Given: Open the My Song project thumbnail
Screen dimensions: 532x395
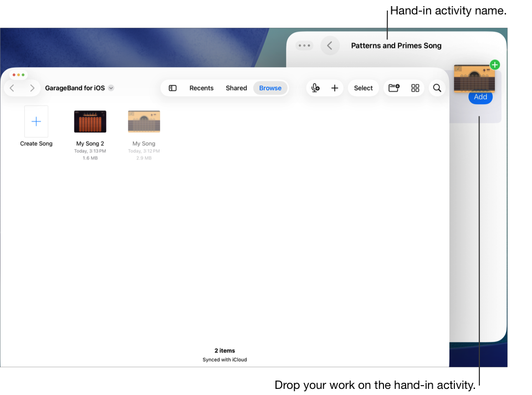Looking at the screenshot, I should pyautogui.click(x=144, y=121).
